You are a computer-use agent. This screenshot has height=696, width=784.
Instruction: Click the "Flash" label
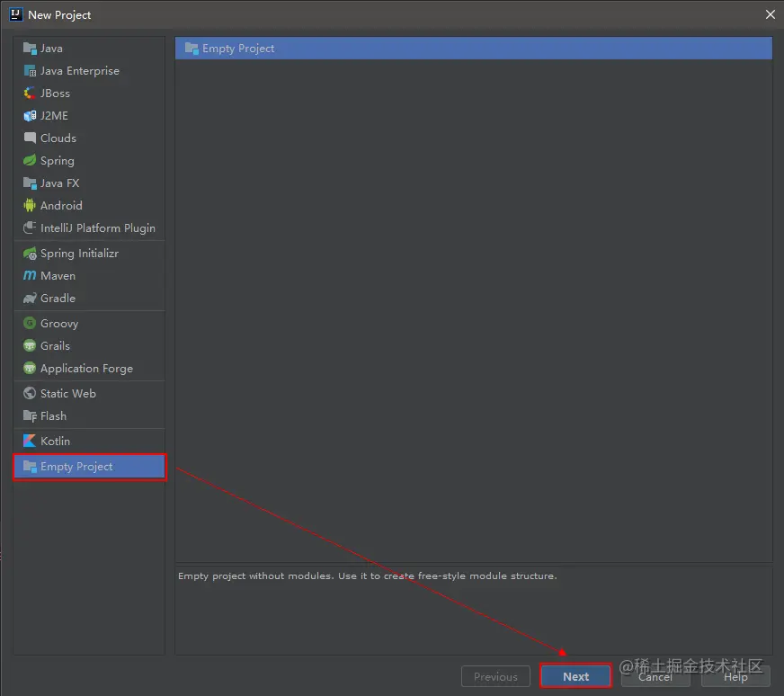click(x=54, y=416)
